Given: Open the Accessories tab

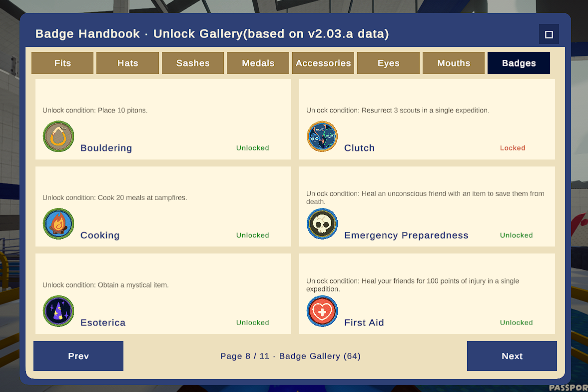Looking at the screenshot, I should click(323, 63).
